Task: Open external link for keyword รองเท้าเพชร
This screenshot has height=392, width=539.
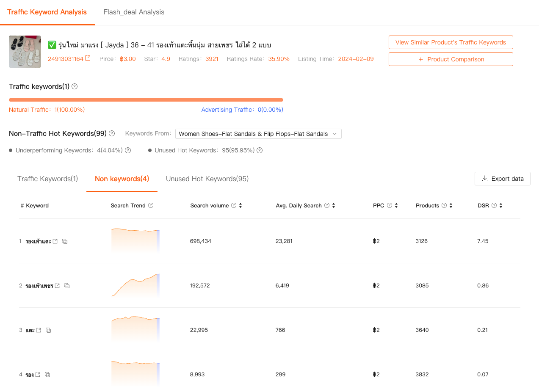Action: pyautogui.click(x=57, y=286)
